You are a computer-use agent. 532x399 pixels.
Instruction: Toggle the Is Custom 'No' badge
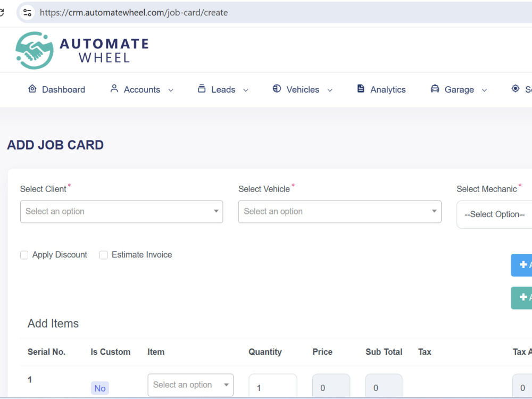100,388
